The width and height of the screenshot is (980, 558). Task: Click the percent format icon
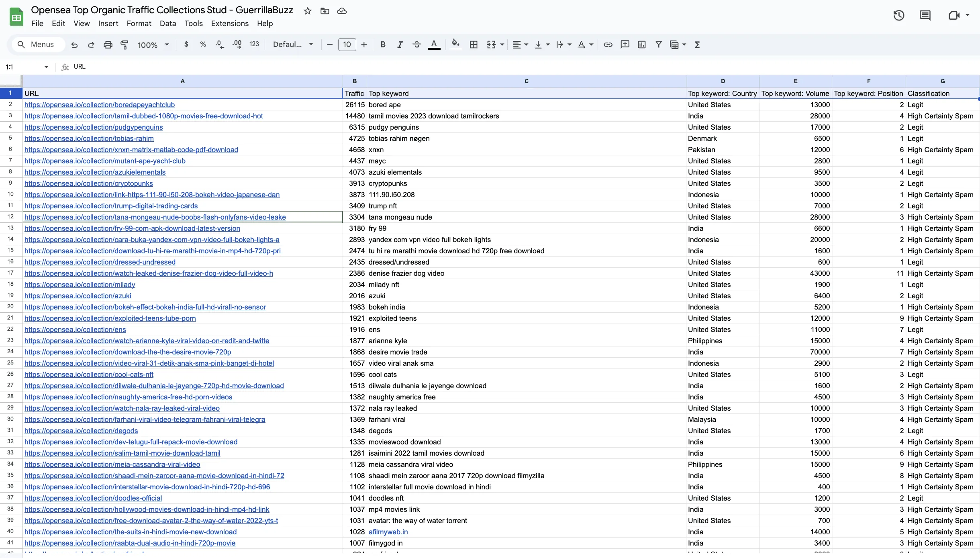[203, 44]
